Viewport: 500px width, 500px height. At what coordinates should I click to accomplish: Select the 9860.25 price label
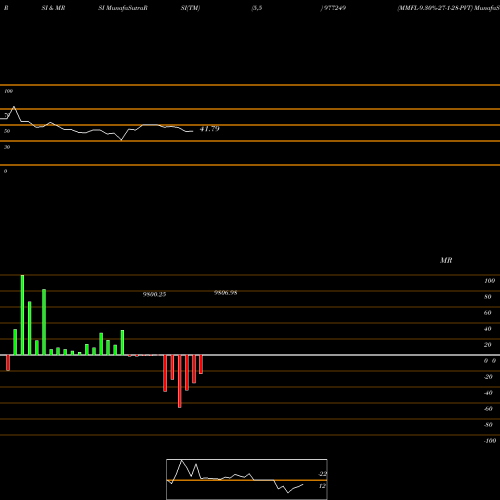[154, 294]
